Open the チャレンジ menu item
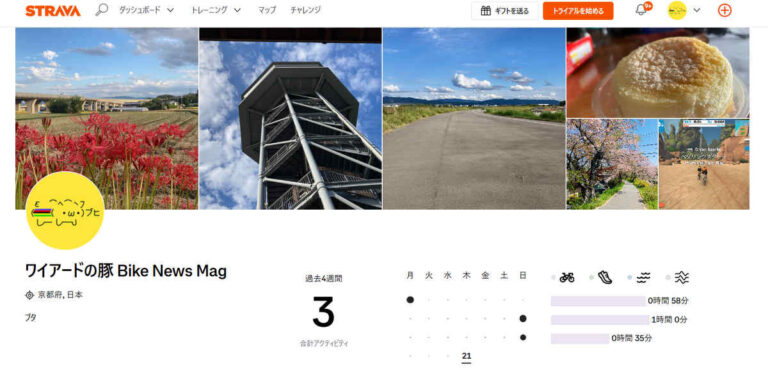The image size is (768, 374). 305,10
